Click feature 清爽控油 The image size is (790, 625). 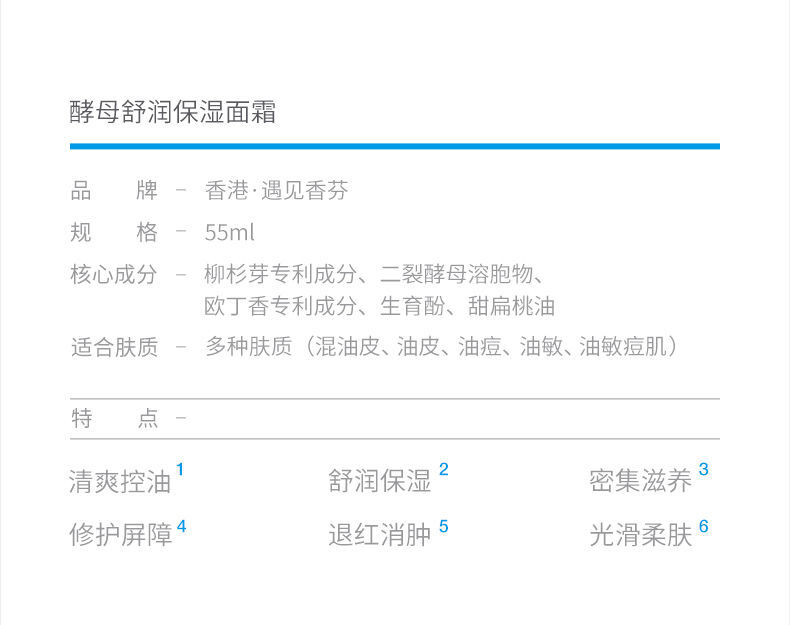tap(120, 481)
